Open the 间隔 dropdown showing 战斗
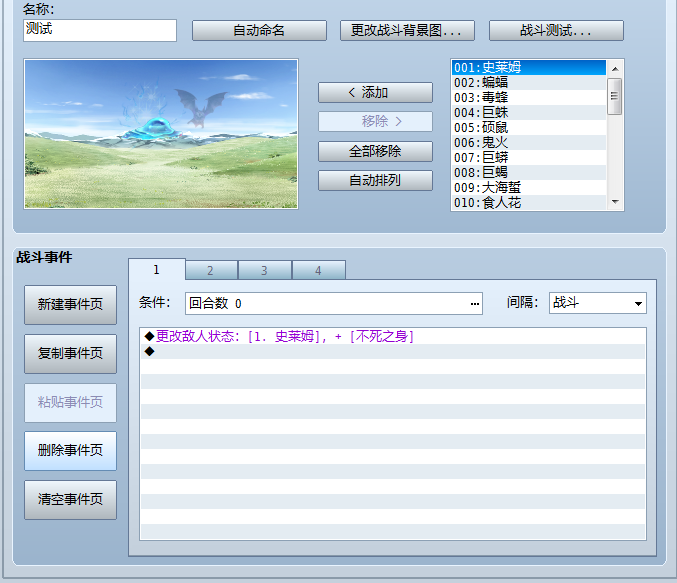This screenshot has width=677, height=583. [x=598, y=303]
